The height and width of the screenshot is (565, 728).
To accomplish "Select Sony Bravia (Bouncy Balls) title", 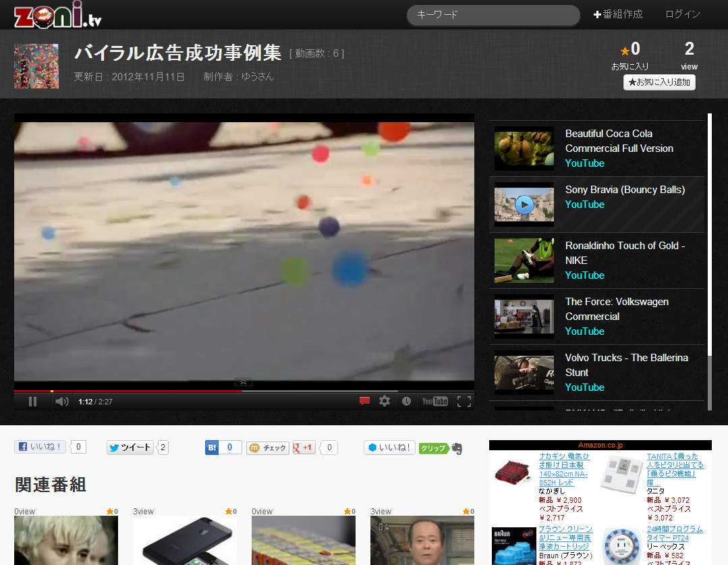I will [625, 190].
